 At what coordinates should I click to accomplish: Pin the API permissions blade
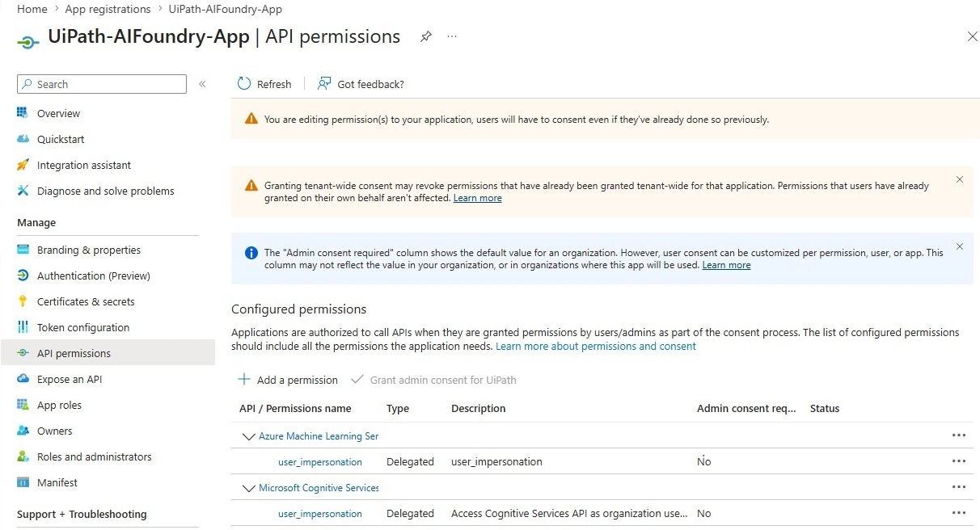point(425,37)
